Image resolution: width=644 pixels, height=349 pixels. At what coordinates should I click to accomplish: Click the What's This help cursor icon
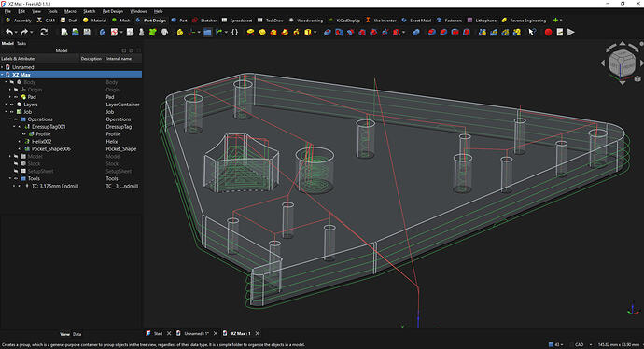coord(532,32)
